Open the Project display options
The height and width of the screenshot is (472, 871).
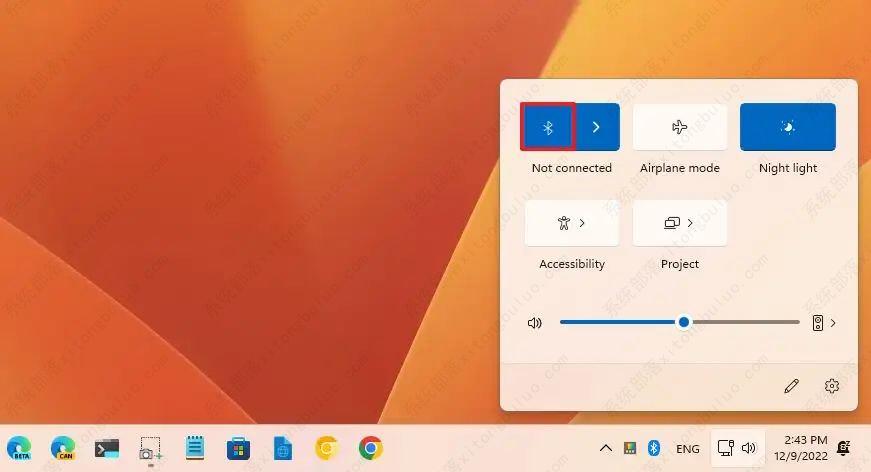(x=680, y=223)
